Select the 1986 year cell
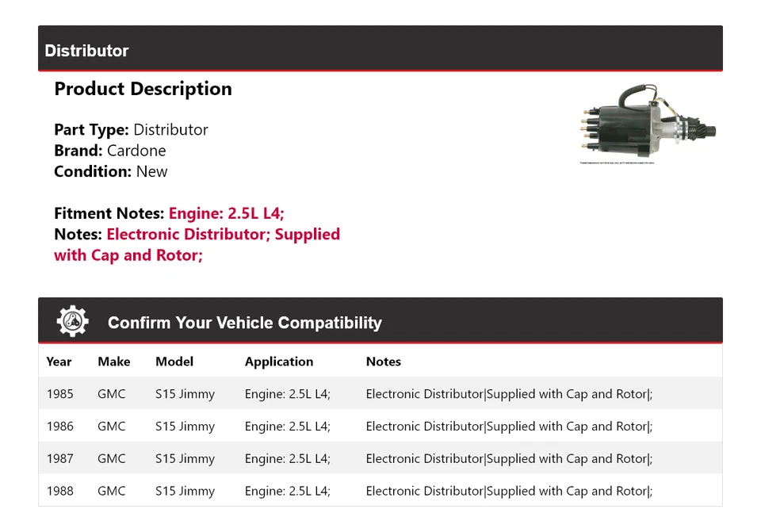 (x=59, y=427)
